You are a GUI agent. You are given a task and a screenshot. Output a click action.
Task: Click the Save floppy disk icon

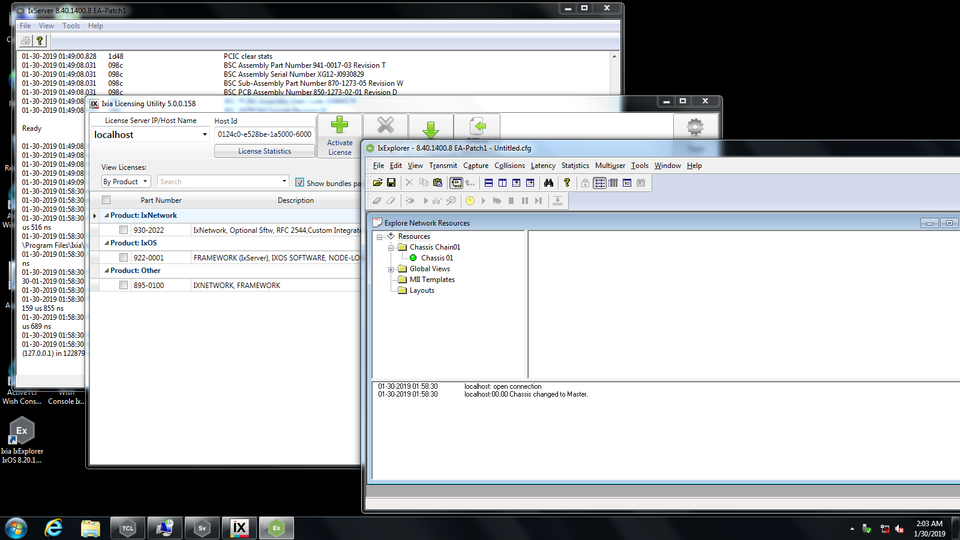390,183
